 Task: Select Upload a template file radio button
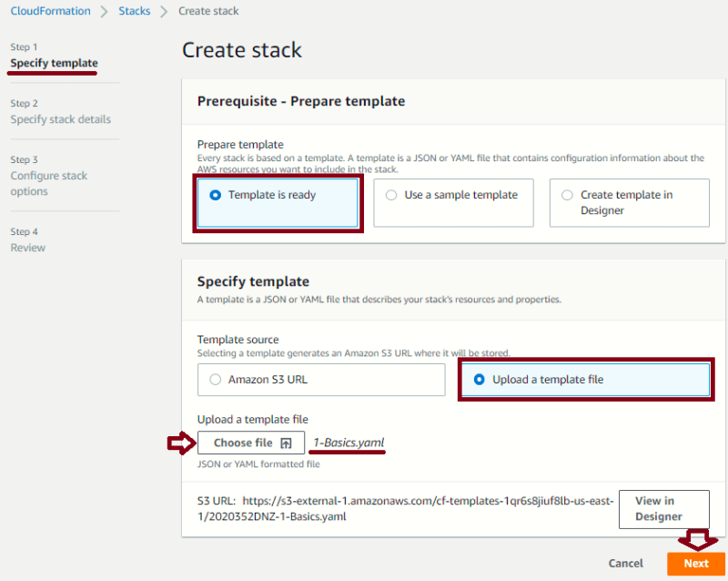[x=480, y=380]
